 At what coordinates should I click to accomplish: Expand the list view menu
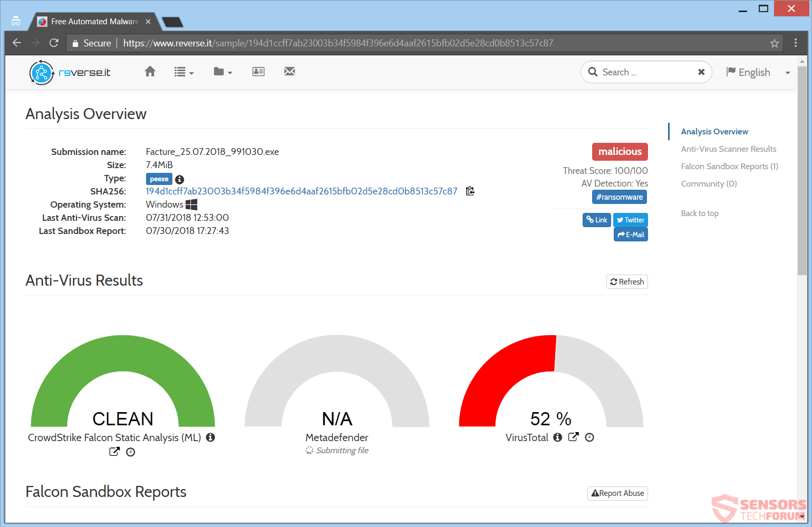(184, 72)
